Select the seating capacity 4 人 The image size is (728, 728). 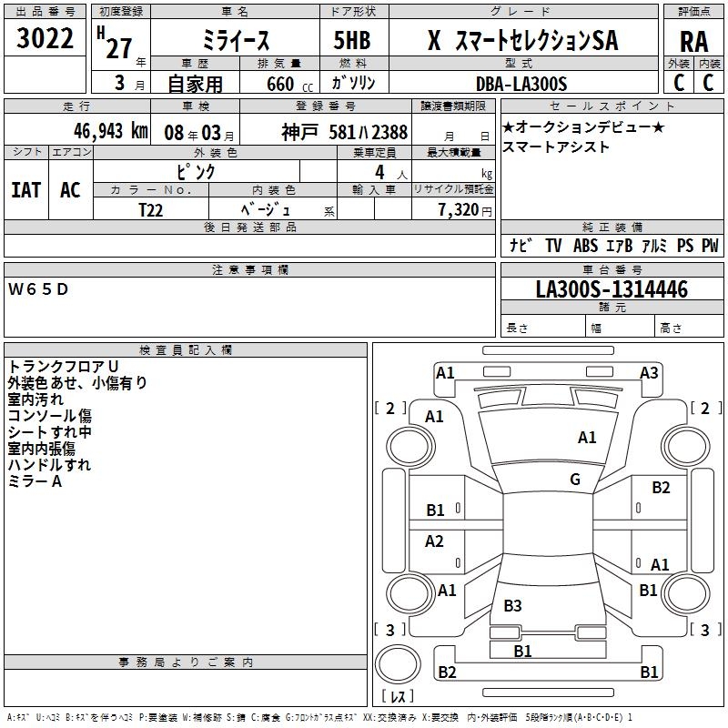(x=391, y=173)
